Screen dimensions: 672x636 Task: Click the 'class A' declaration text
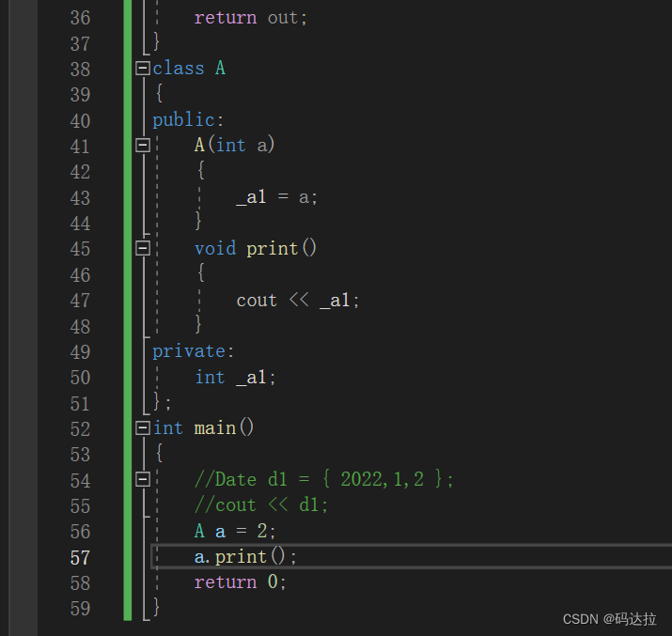pos(189,68)
